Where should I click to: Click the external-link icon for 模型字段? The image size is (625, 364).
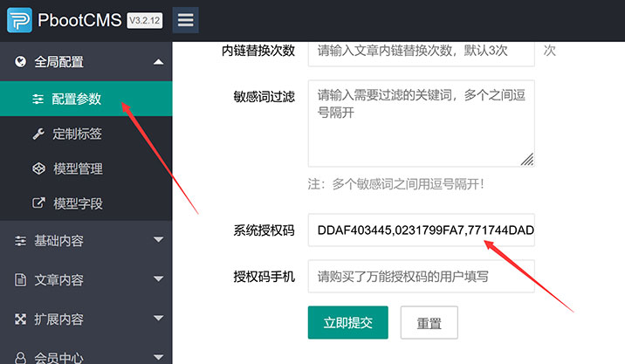pos(38,203)
